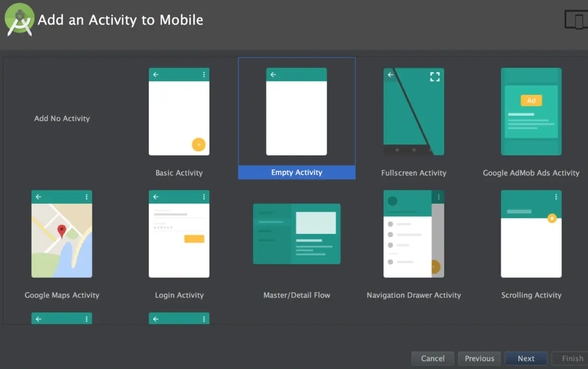Click the overflow dots in Navigation Drawer preview
The height and width of the screenshot is (369, 588).
(439, 197)
